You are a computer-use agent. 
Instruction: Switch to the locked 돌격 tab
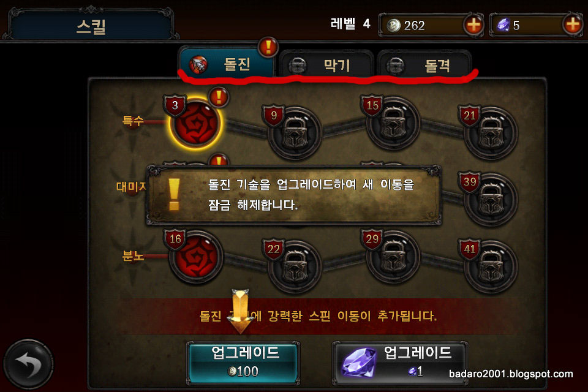(424, 66)
